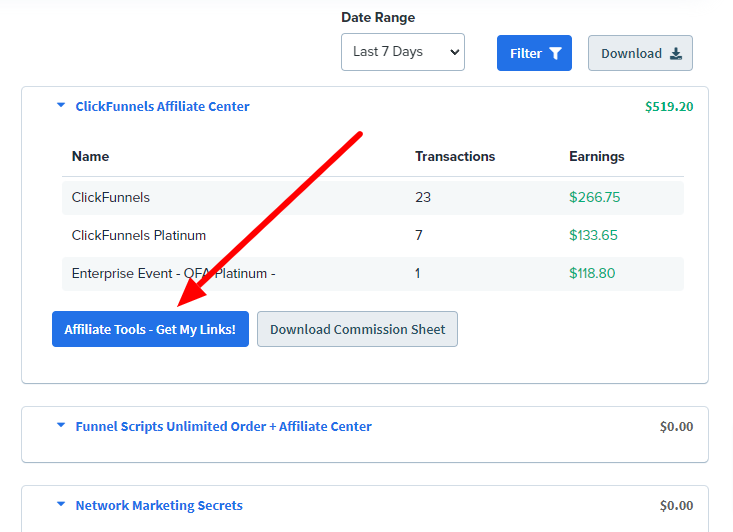Open Network Marketing Secrets link
733x532 pixels.
[x=159, y=505]
